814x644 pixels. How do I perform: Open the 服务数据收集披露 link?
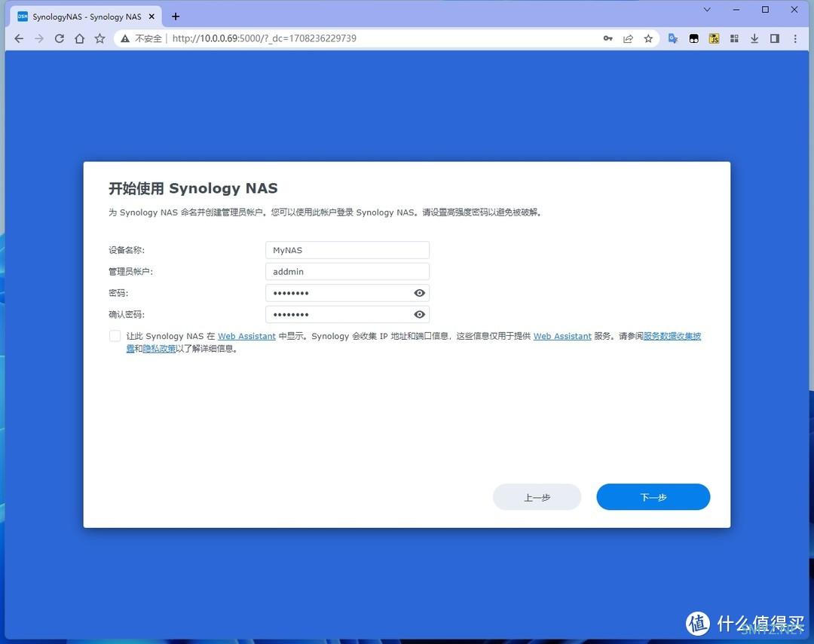pos(672,336)
